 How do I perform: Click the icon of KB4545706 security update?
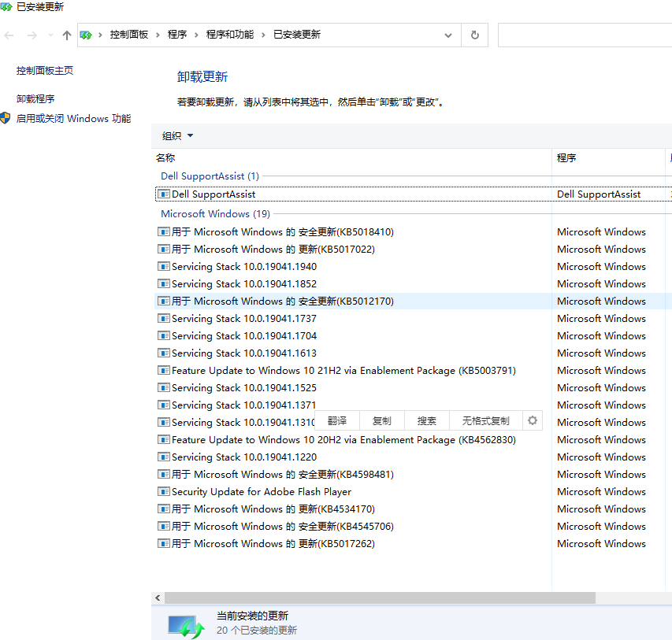[163, 526]
